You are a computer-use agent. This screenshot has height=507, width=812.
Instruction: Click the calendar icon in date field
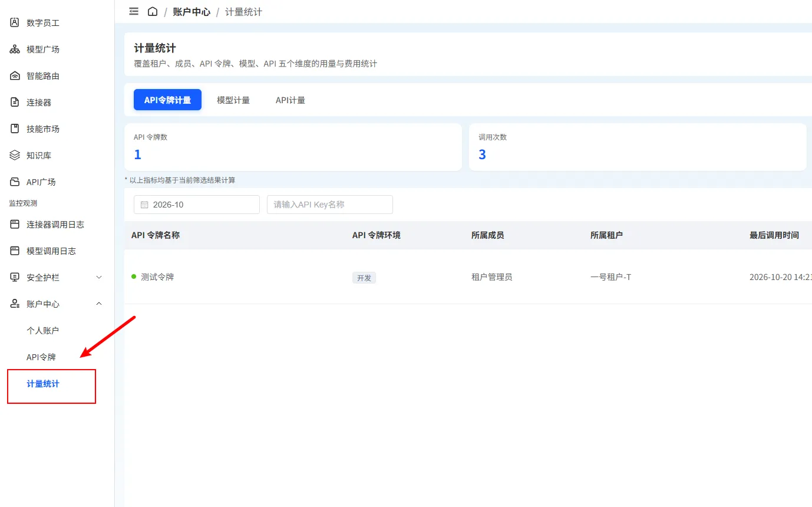pos(144,205)
